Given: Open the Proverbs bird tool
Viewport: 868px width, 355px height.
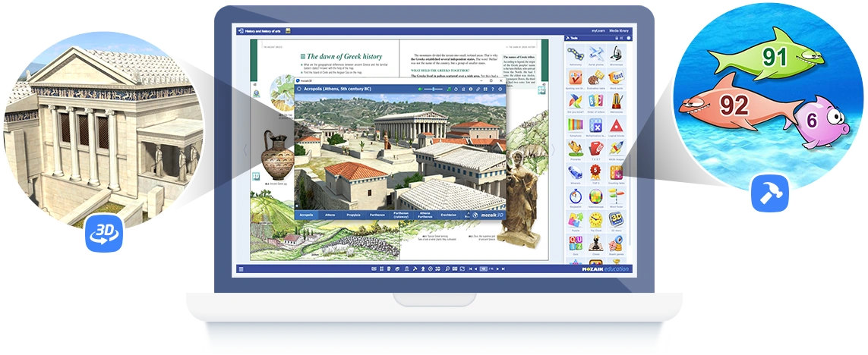Looking at the screenshot, I should (575, 151).
